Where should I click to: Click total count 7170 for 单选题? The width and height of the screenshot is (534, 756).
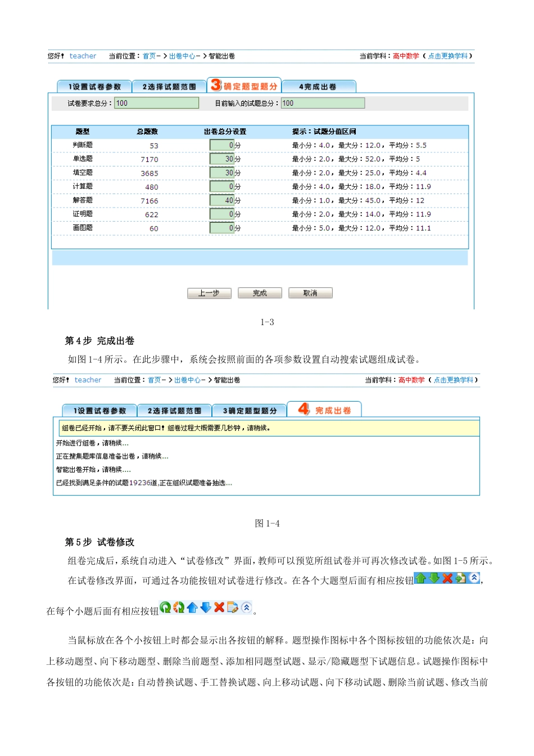[x=150, y=160]
